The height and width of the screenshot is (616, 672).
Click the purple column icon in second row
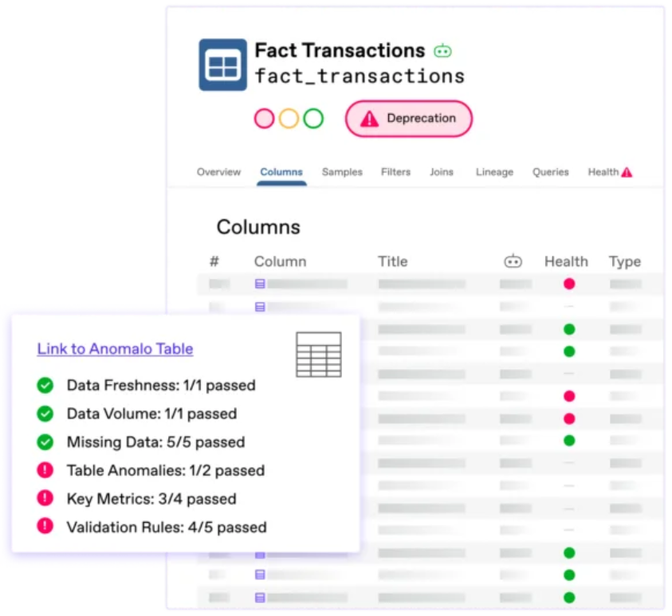tap(260, 307)
